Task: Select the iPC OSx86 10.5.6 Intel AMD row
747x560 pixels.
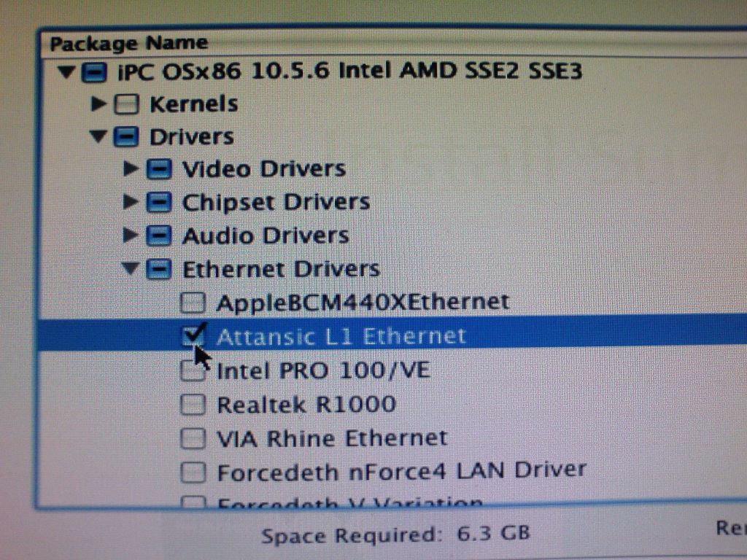Action: point(349,71)
